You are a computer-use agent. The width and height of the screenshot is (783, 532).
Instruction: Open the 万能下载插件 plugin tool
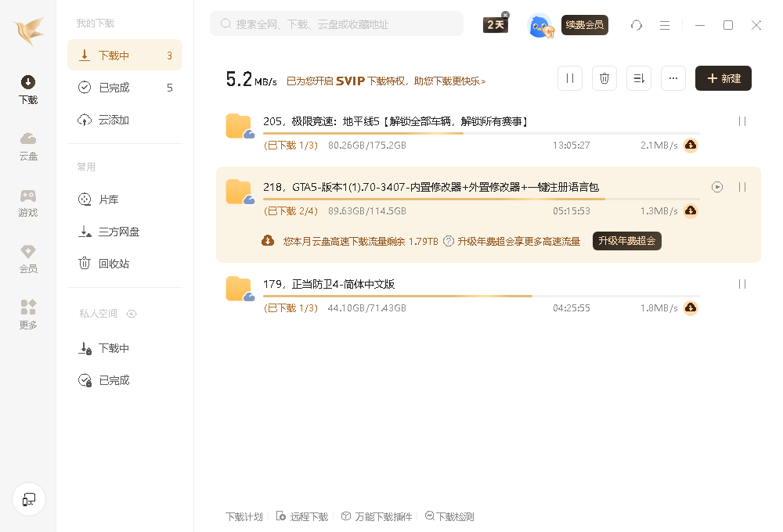(377, 516)
